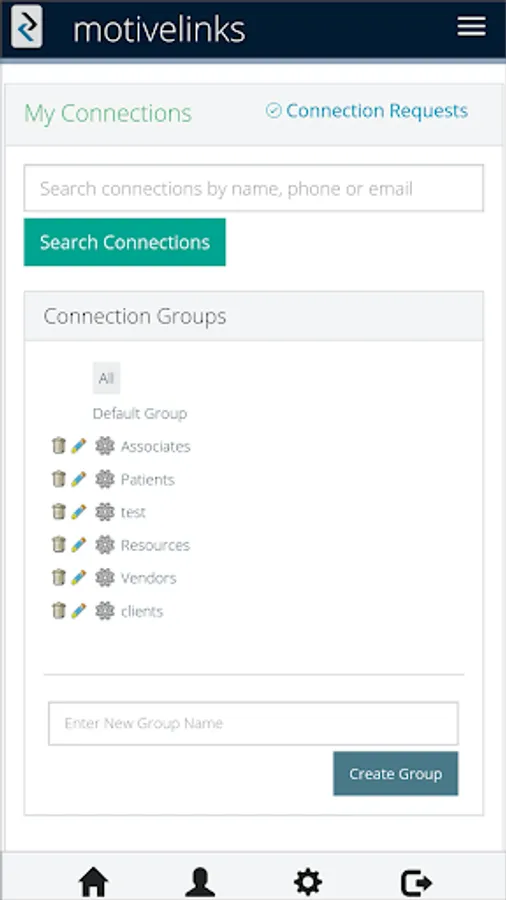Open the Resources group
The width and height of the screenshot is (506, 900).
point(155,545)
